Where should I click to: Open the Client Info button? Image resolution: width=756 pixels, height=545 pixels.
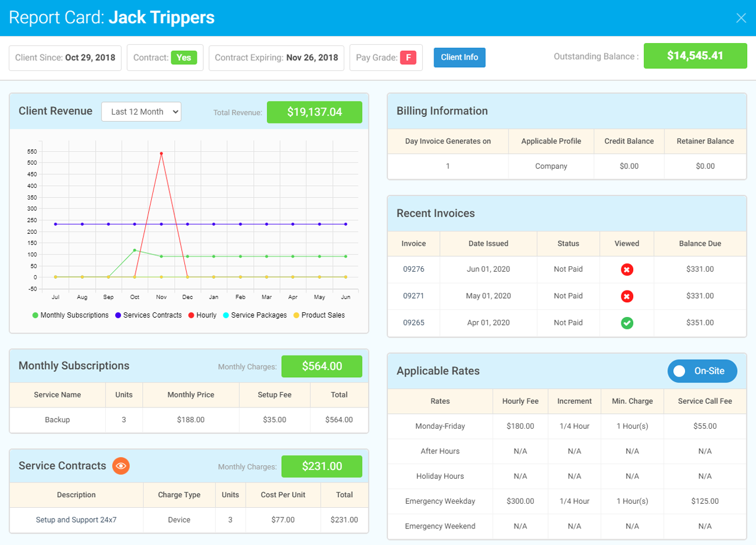point(460,57)
